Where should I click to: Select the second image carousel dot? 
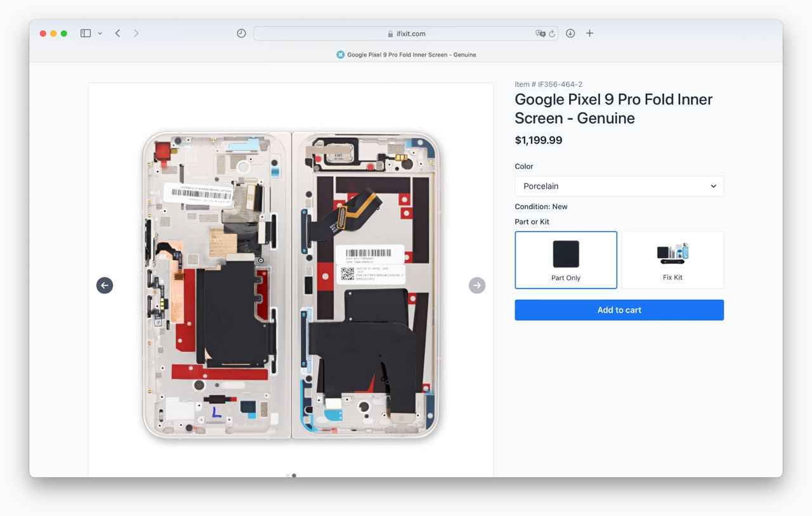click(x=294, y=475)
